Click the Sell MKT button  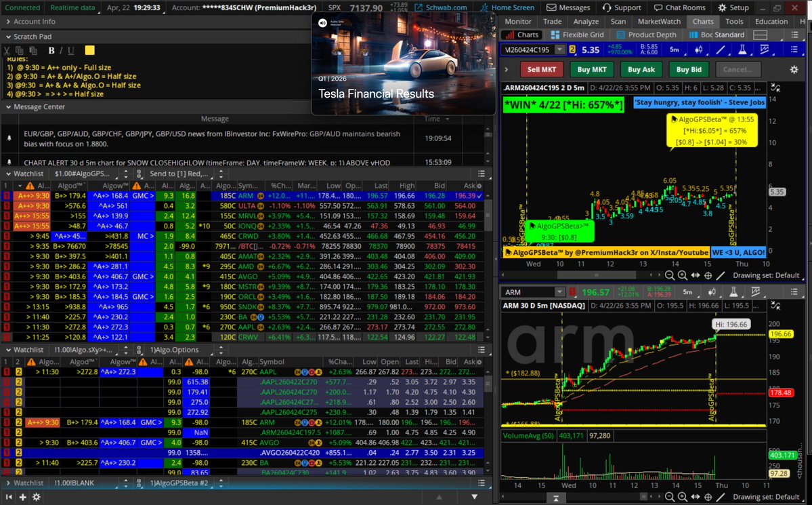pos(542,69)
